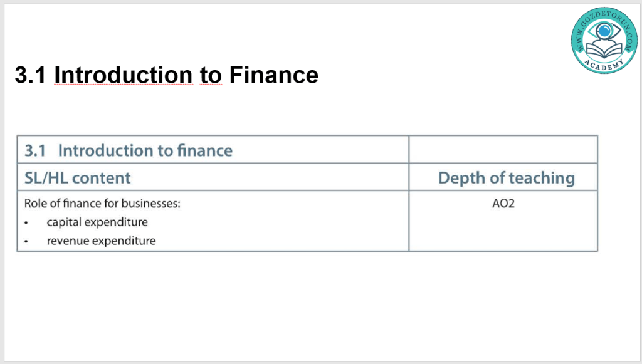Click the "AO2" depth value
Screen dimensions: 642x364
click(503, 204)
